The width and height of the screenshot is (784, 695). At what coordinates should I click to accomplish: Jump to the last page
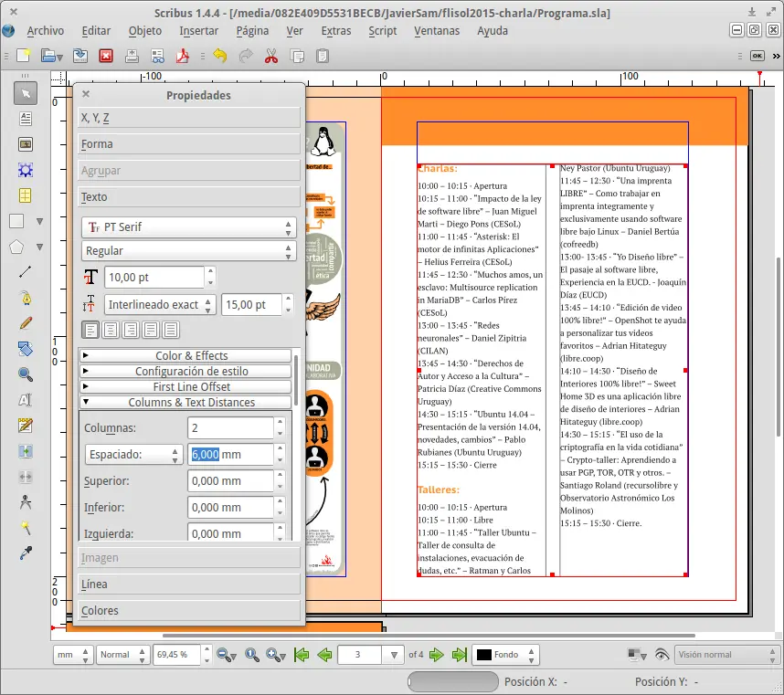click(459, 655)
